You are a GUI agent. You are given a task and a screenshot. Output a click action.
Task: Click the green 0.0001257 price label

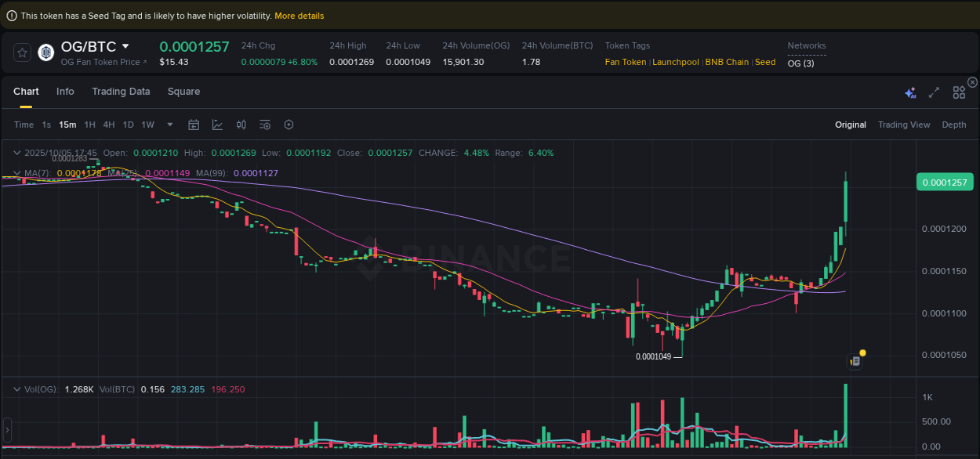pos(945,181)
